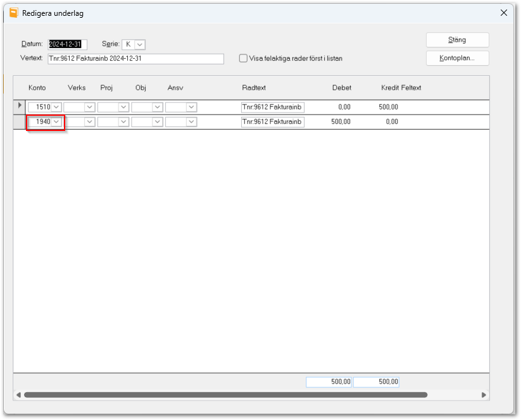Click the Radtext field in the 1510 row
This screenshot has width=521, height=420.
point(272,107)
